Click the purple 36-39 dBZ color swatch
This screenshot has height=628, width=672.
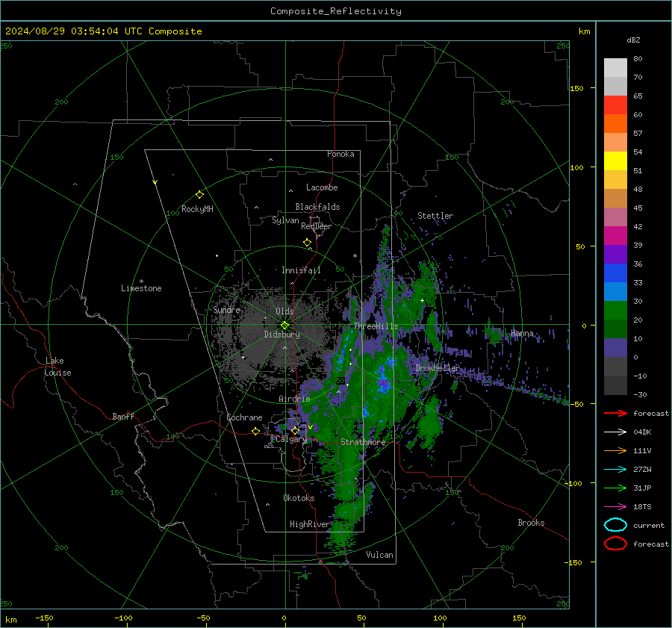click(x=615, y=254)
